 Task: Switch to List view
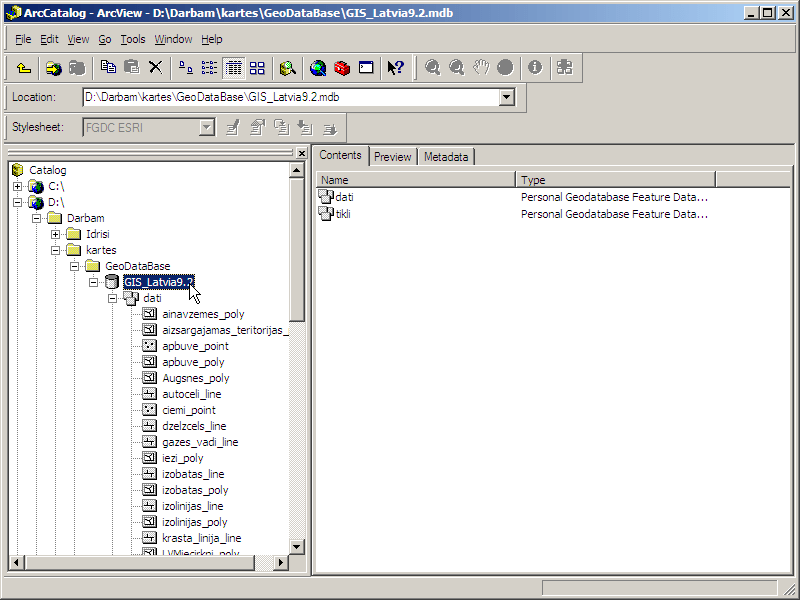[x=209, y=68]
